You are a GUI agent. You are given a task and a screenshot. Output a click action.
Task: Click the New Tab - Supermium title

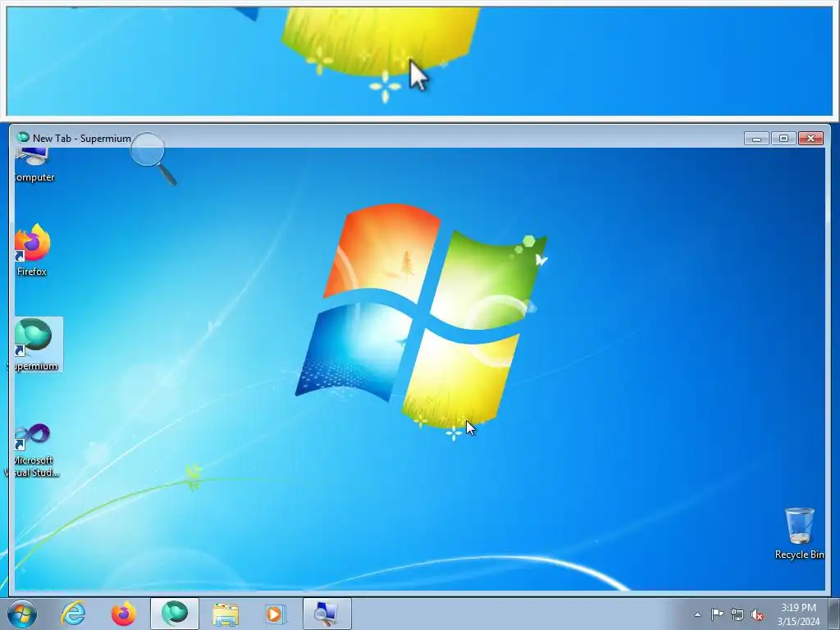click(x=82, y=138)
